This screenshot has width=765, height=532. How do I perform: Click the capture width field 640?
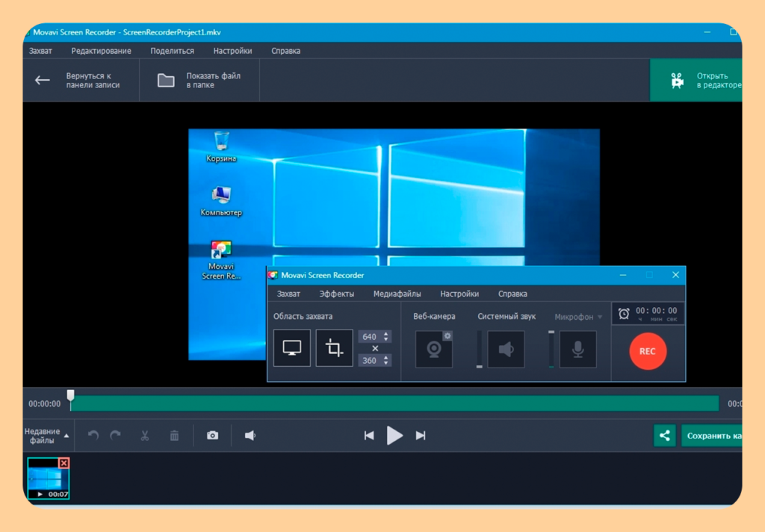(369, 337)
